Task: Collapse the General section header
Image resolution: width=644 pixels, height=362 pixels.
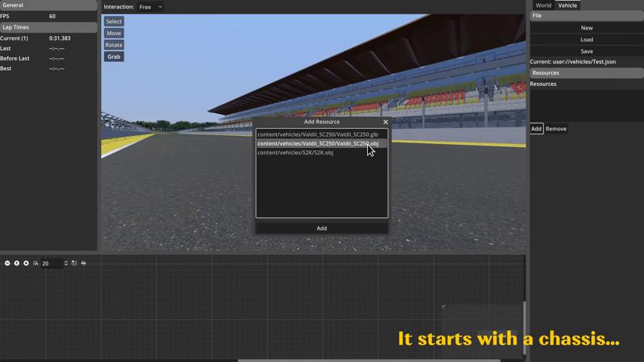Action: [x=48, y=5]
